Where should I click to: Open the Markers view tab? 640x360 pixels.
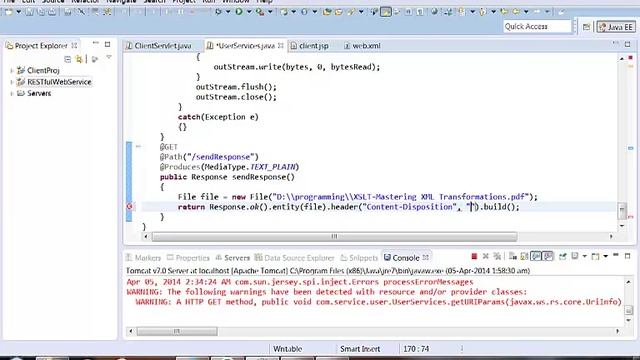click(143, 258)
